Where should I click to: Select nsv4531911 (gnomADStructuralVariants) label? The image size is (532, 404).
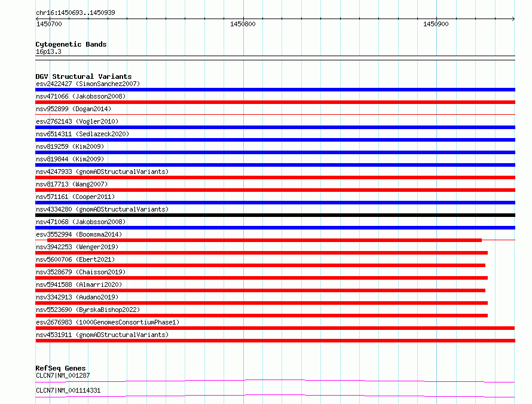click(x=102, y=335)
